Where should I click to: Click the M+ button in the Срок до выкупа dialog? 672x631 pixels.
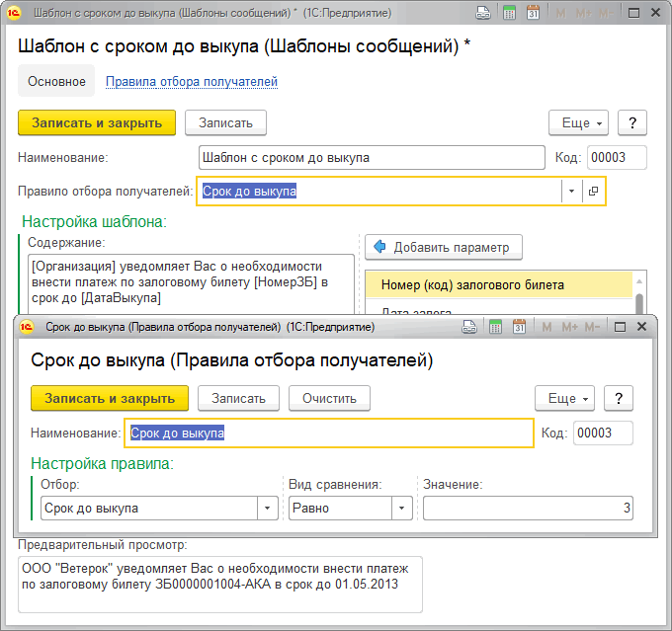[x=570, y=327]
